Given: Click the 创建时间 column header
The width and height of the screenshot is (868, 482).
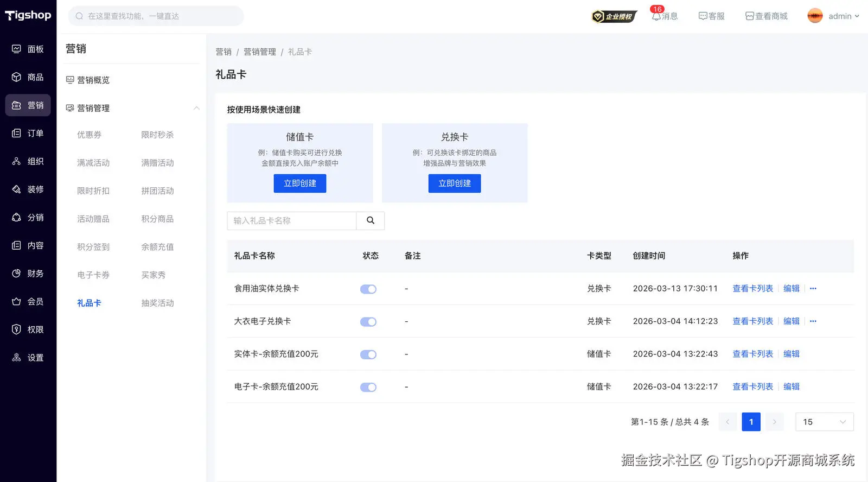Looking at the screenshot, I should tap(649, 256).
